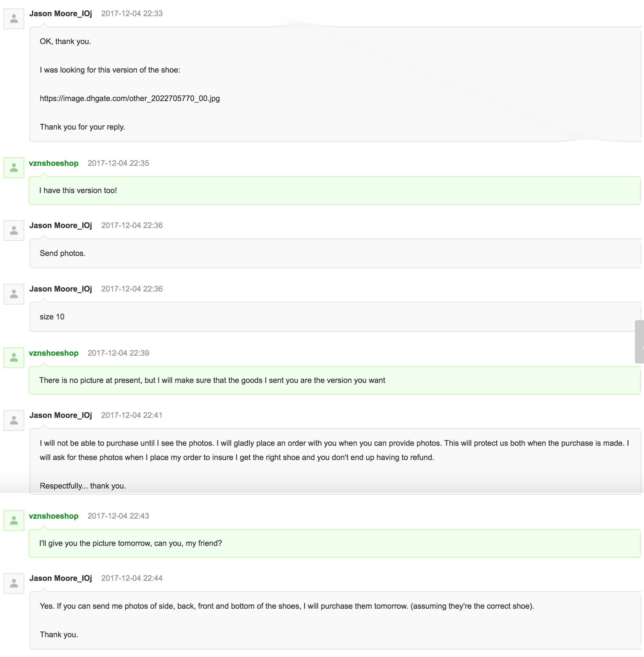Viewport: 644px width, 657px height.
Task: Click the gray scrollbar handle on right edge
Action: 639,341
